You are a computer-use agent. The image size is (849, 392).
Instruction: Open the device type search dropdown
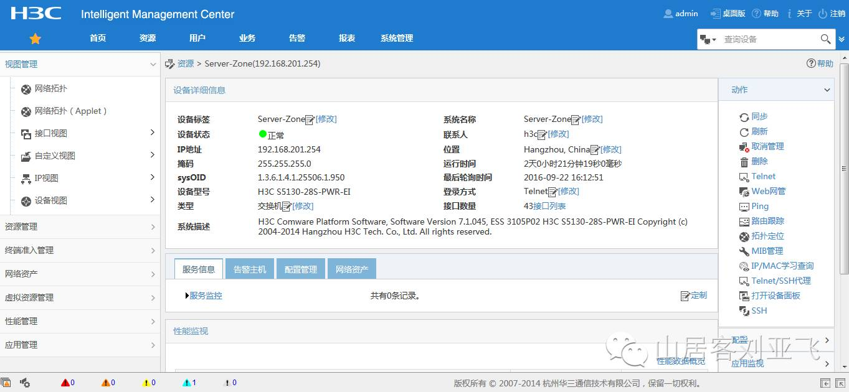(708, 40)
